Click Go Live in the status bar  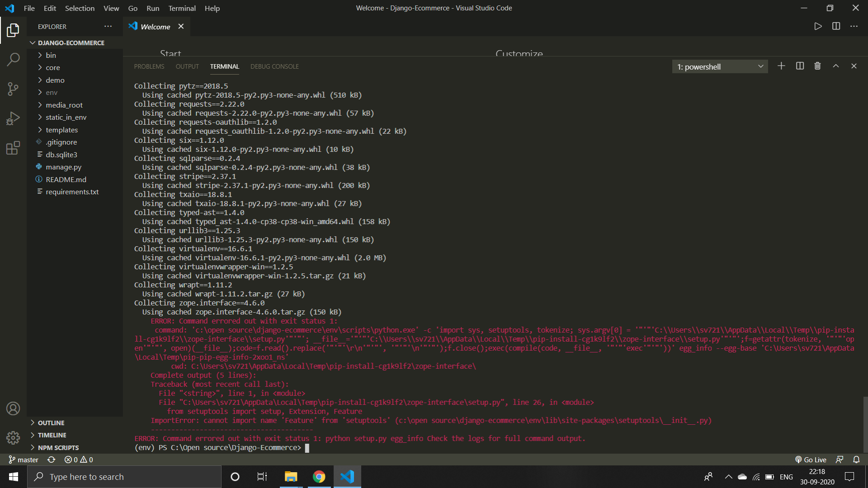click(811, 460)
